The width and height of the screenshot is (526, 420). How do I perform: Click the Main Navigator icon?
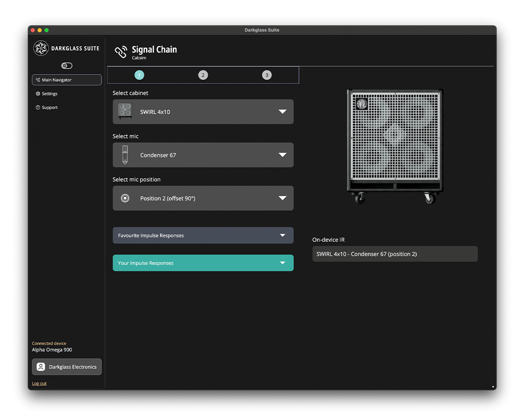coord(38,80)
